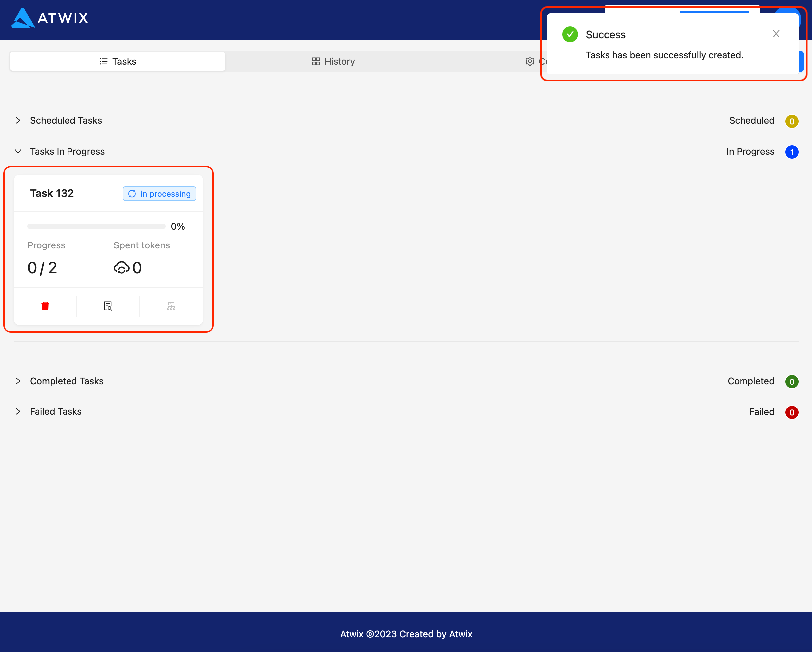This screenshot has height=652, width=812.
Task: Toggle the In Progress counter badge
Action: point(792,152)
